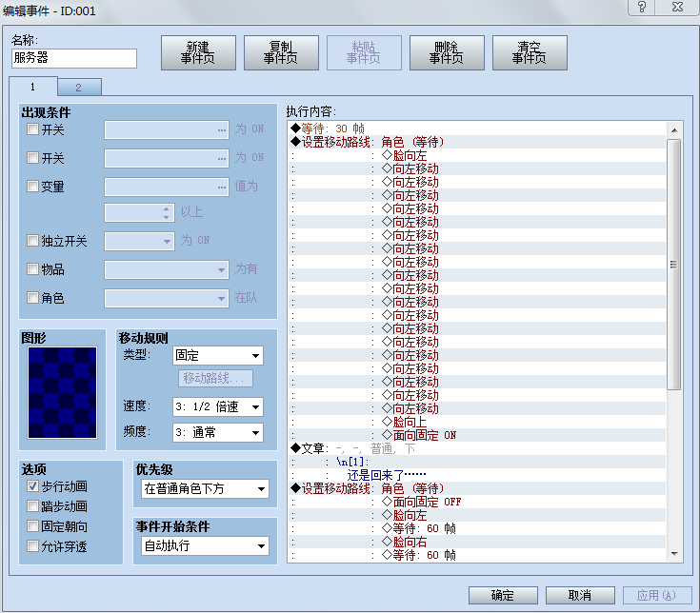Select the first ◇脸向左 command line
The image size is (700, 613).
pos(477,155)
